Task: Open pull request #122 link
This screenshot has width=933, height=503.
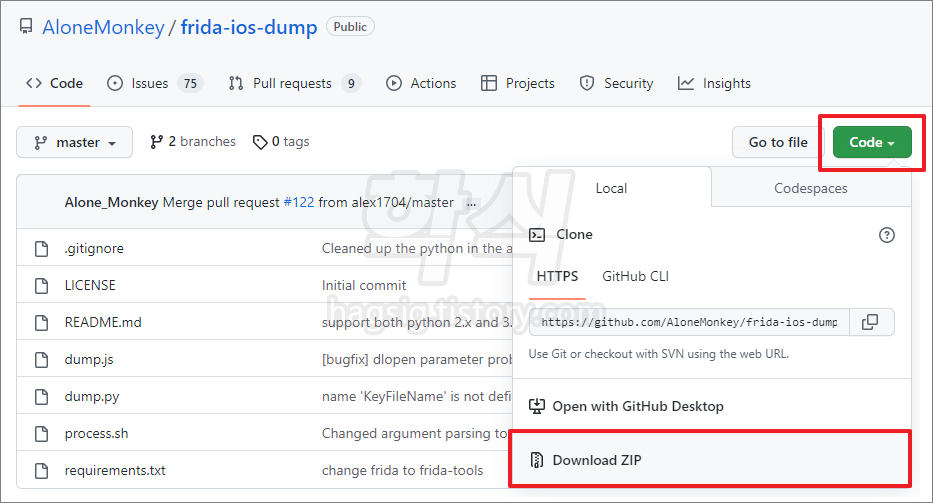Action: (x=299, y=202)
